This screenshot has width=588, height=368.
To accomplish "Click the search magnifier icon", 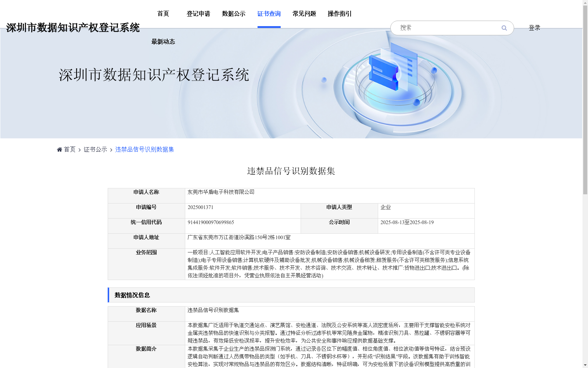I will pyautogui.click(x=504, y=28).
